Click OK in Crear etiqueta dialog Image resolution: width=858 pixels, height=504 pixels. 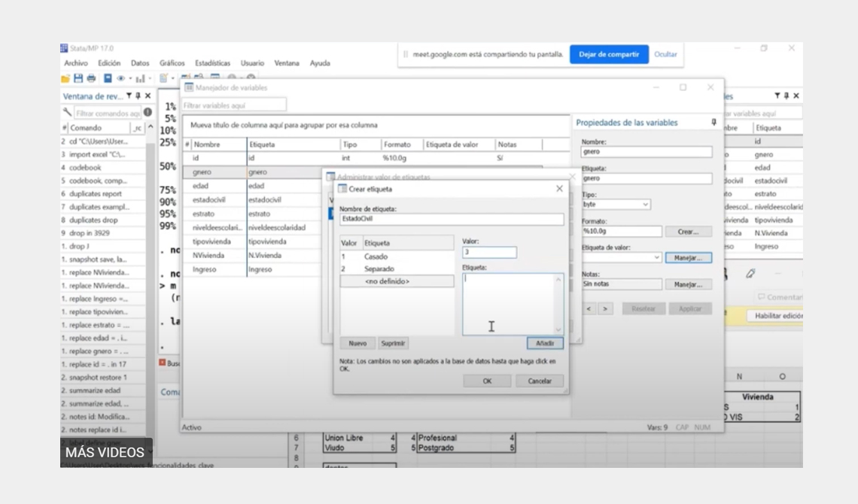point(487,381)
